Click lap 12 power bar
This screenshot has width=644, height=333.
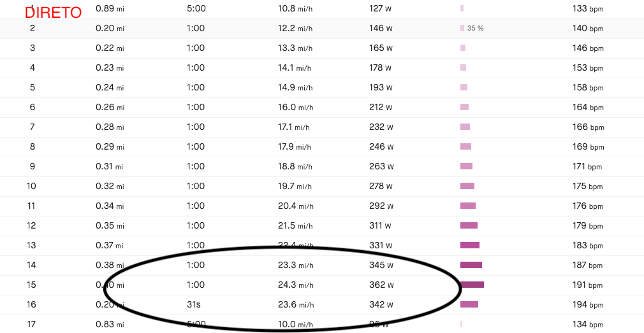tap(469, 225)
